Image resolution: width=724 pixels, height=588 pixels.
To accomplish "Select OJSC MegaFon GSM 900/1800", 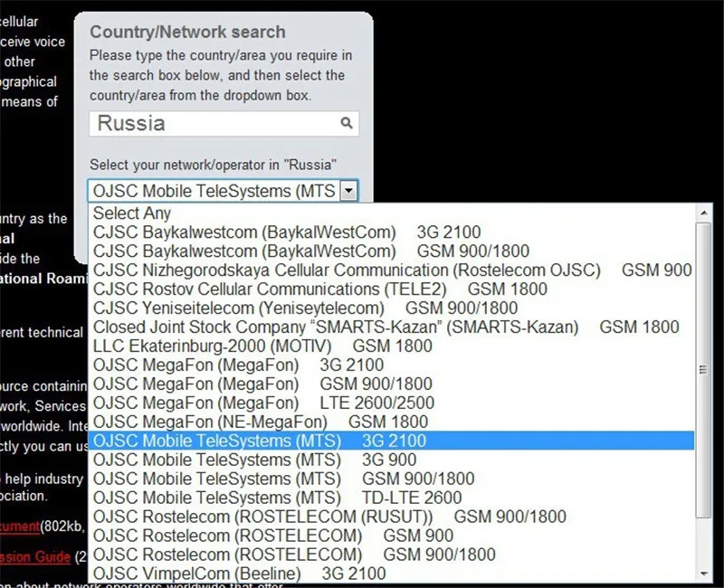I will (x=391, y=384).
